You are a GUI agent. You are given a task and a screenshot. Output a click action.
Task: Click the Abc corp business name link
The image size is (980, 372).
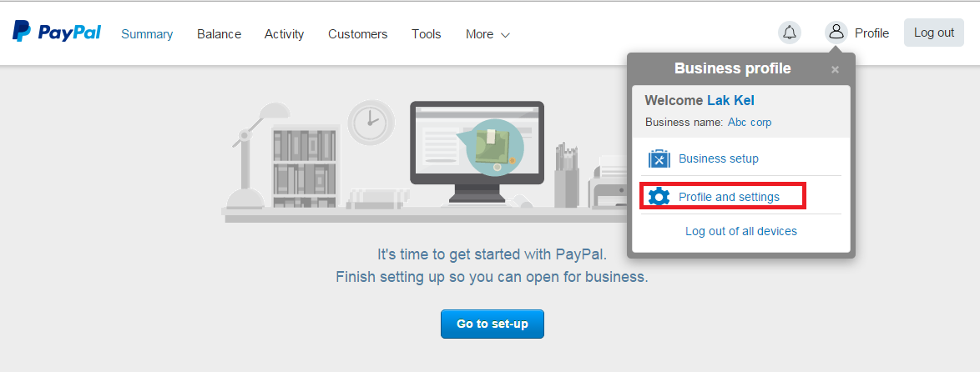pyautogui.click(x=750, y=123)
